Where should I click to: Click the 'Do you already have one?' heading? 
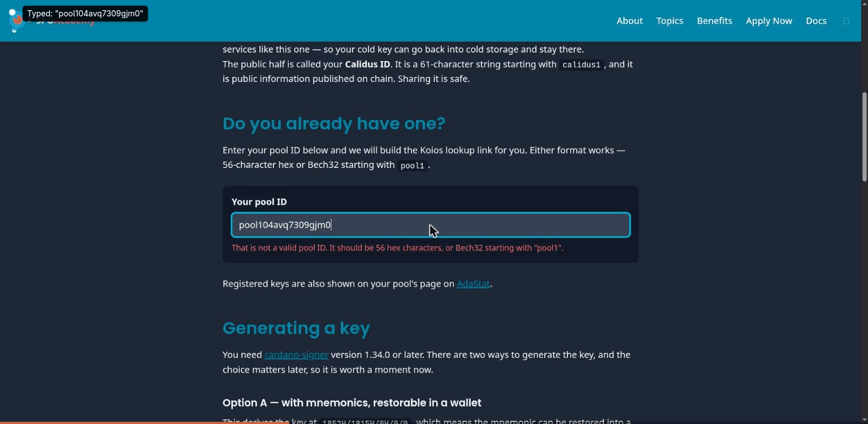pos(333,123)
